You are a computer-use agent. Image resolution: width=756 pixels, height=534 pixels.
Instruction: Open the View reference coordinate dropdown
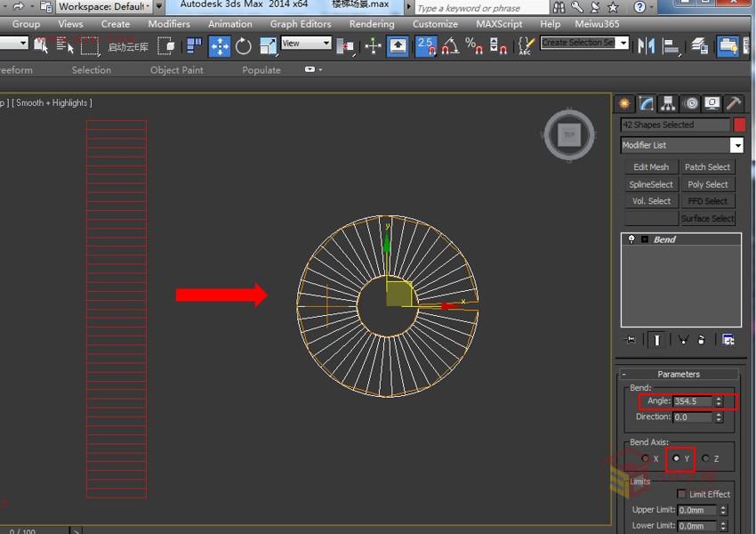pyautogui.click(x=306, y=43)
